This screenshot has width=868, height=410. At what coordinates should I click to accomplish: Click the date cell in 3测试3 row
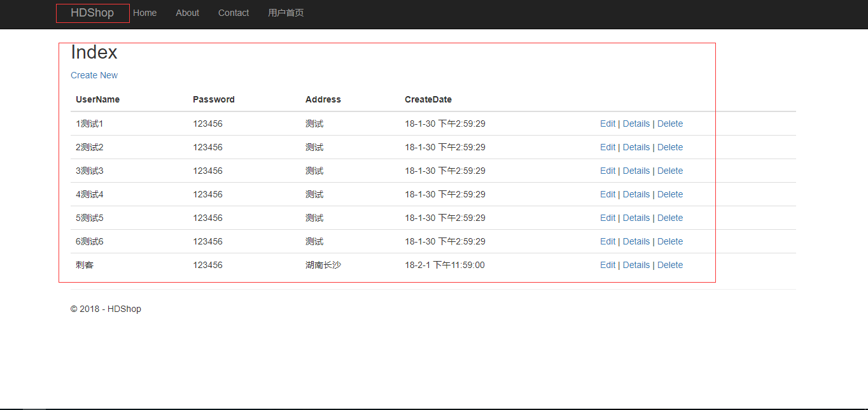[445, 171]
